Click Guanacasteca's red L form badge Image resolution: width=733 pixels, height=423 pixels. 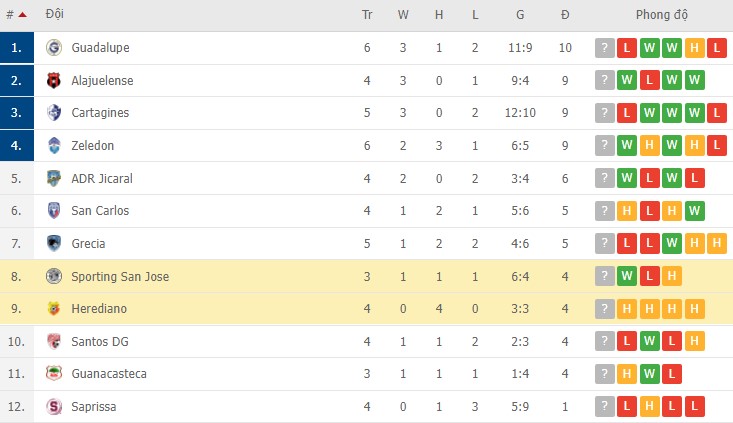click(x=672, y=374)
